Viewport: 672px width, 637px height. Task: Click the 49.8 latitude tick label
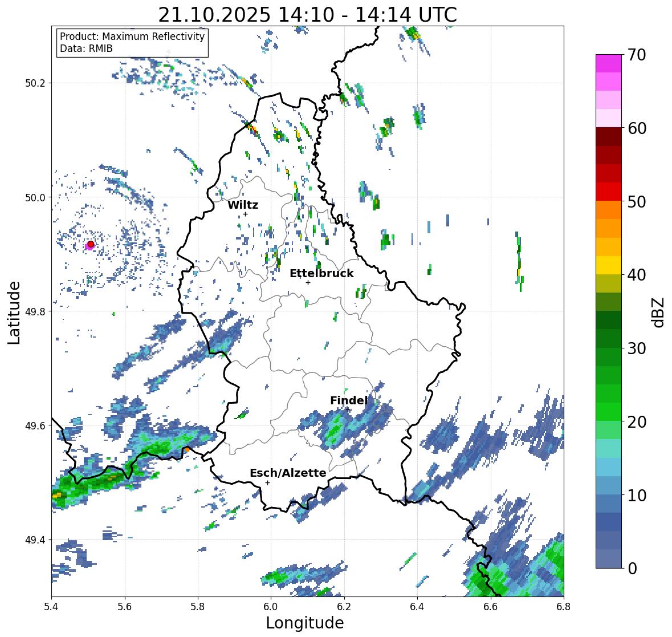tap(36, 311)
